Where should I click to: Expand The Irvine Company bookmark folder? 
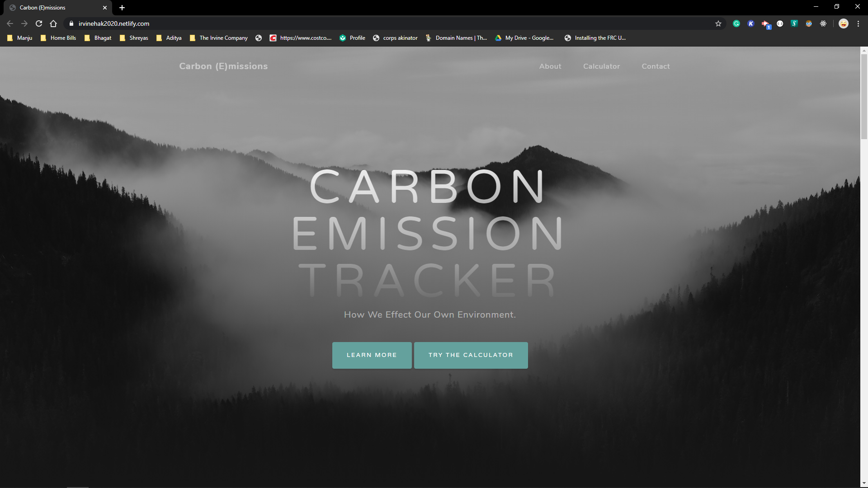coord(219,38)
